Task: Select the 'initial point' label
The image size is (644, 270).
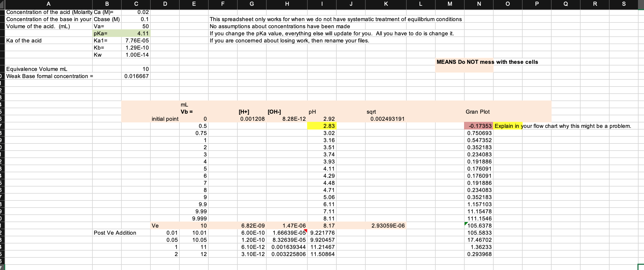Action: click(165, 119)
